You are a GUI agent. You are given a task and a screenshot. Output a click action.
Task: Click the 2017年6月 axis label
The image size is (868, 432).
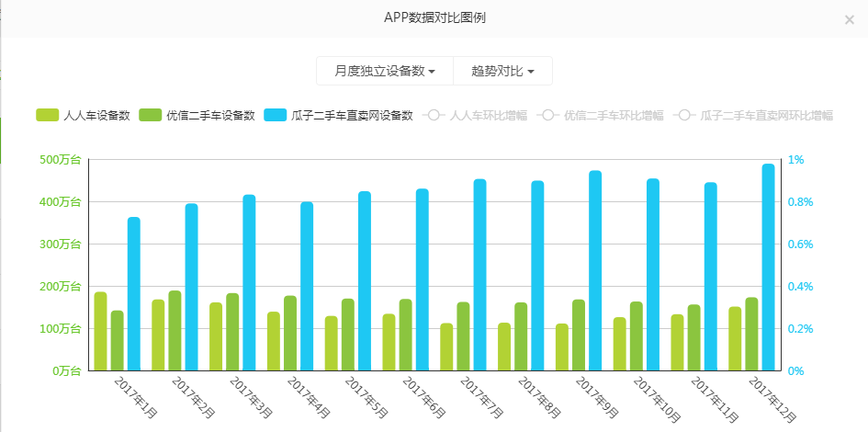click(x=424, y=397)
